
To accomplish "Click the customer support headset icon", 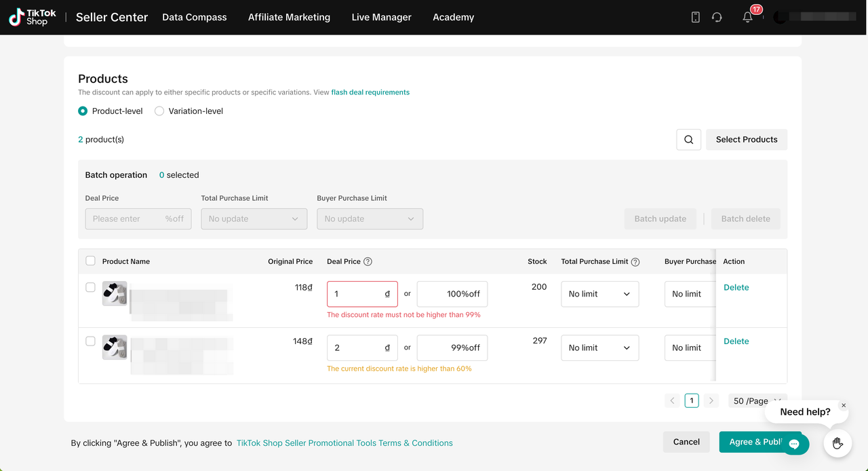I will click(x=717, y=17).
